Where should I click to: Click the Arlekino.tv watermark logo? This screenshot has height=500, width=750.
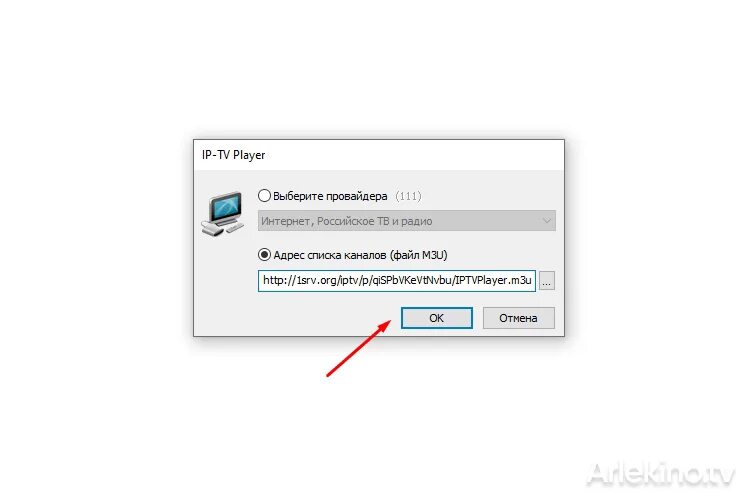coord(661,475)
